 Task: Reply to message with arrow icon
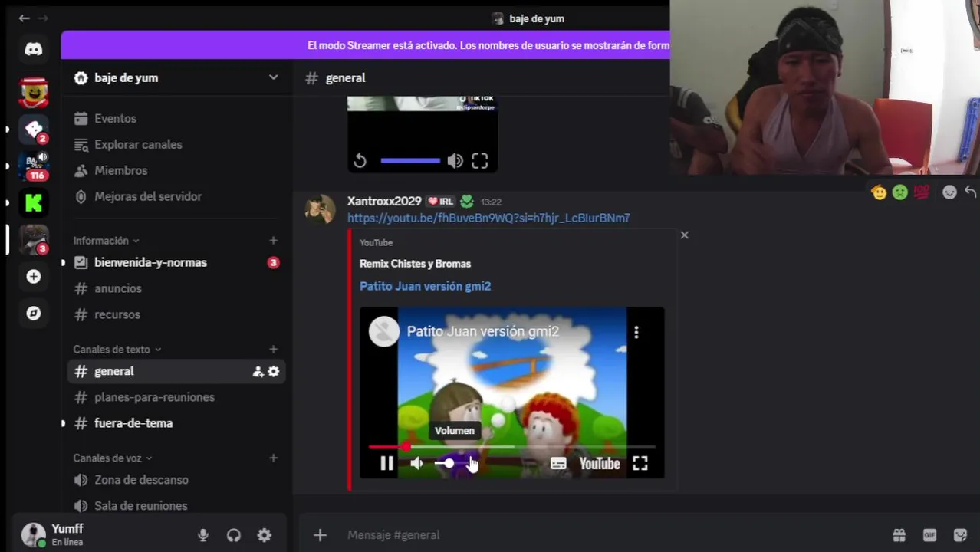[x=970, y=192]
